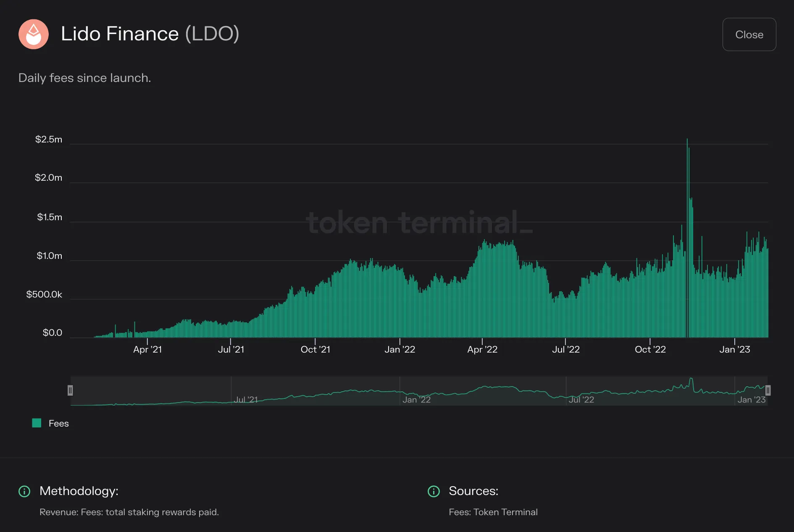Click 'Fees: Token Terminal' source text
This screenshot has height=532, width=794.
pos(493,512)
